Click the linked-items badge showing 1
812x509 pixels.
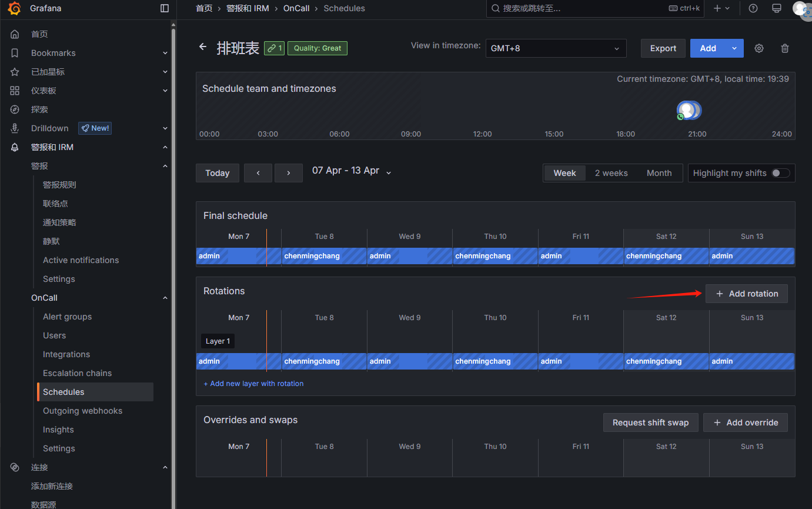(x=274, y=48)
